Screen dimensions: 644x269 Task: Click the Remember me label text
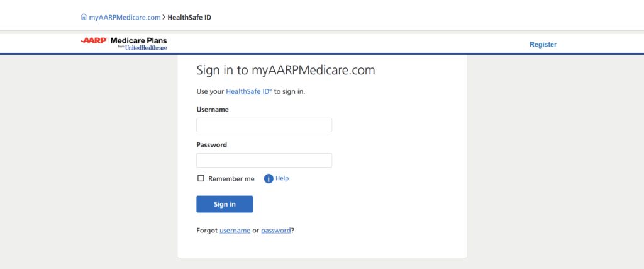pos(231,178)
